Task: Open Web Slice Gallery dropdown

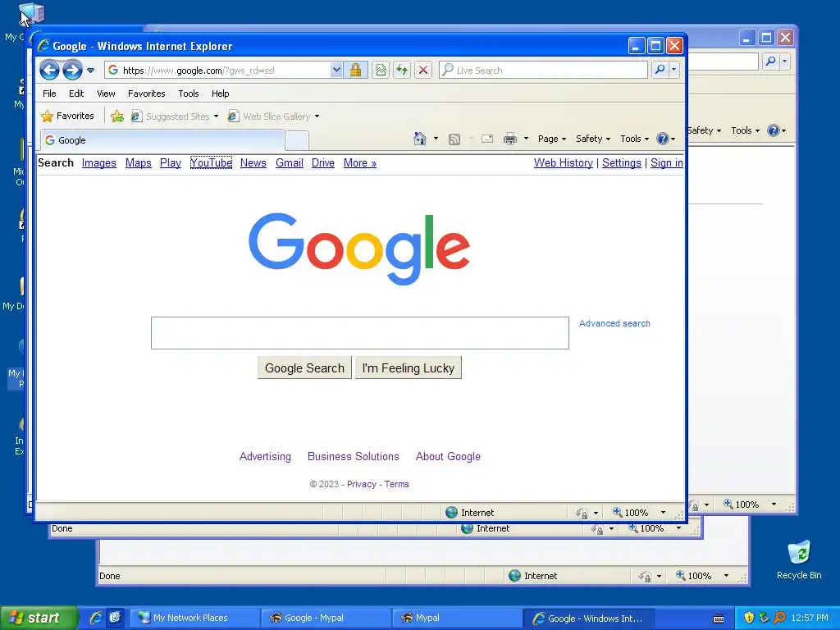Action: (274, 116)
